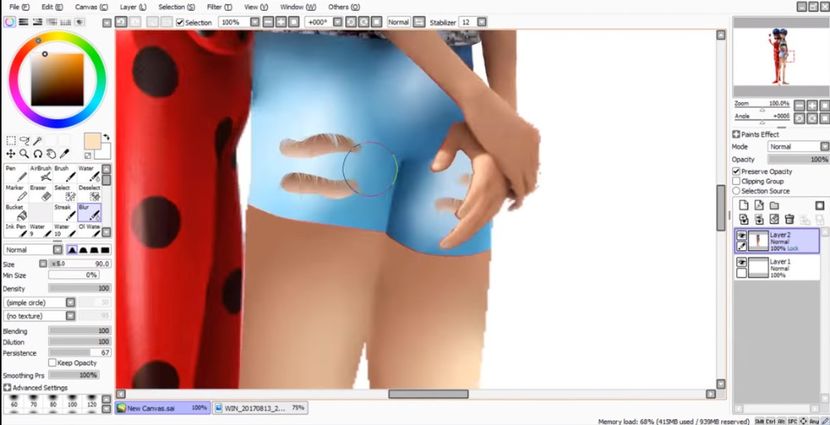Toggle the empty box beside Layer 1

point(742,273)
